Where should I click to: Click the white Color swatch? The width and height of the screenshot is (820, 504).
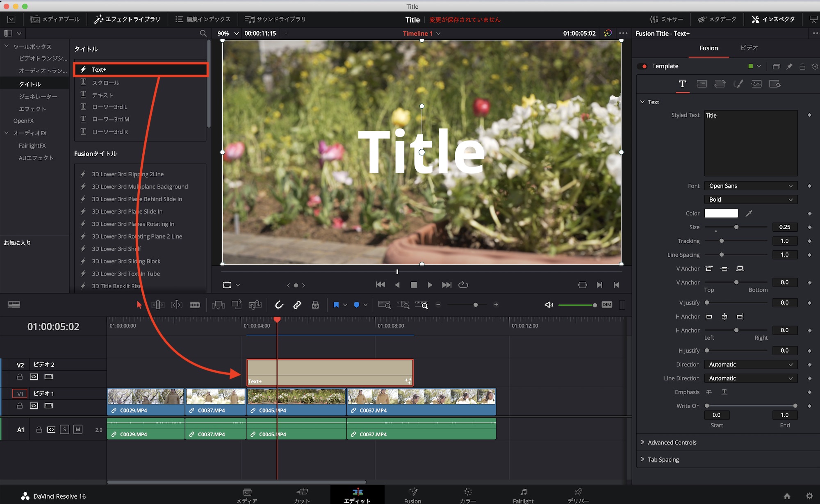(x=721, y=213)
